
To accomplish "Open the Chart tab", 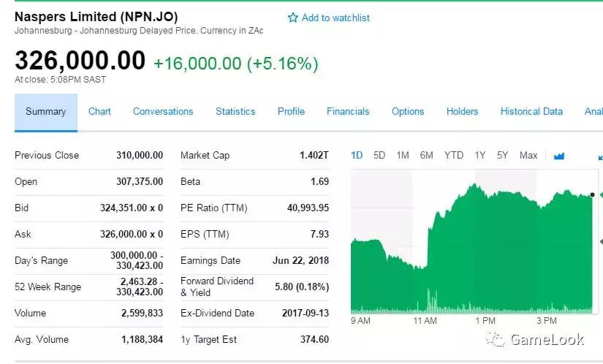I will click(x=99, y=112).
